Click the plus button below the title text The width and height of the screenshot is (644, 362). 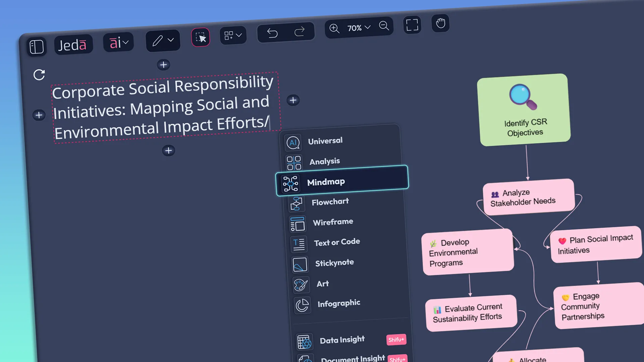(x=168, y=150)
